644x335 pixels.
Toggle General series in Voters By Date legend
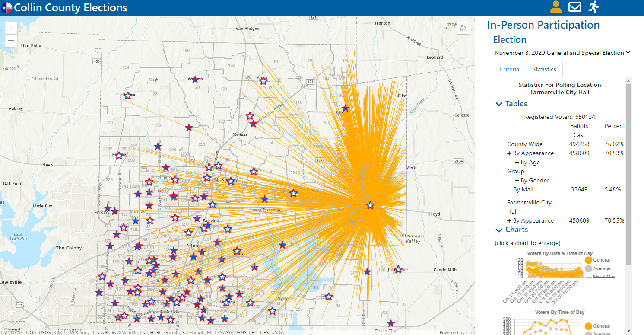point(597,260)
